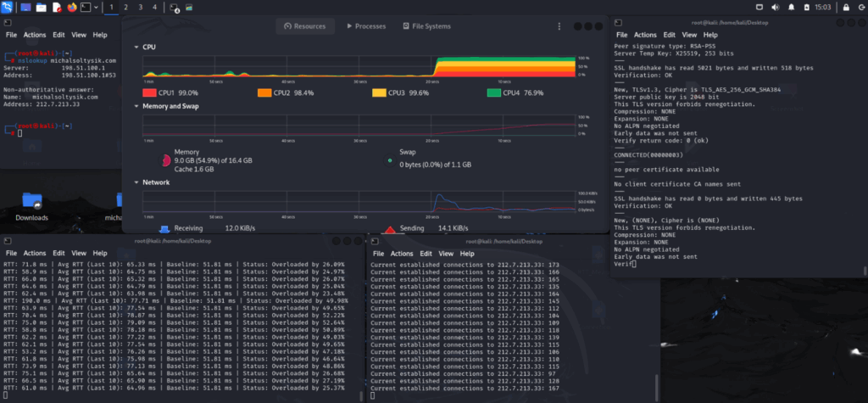
Task: Open Actions menu in the nslookup terminal
Action: 34,35
